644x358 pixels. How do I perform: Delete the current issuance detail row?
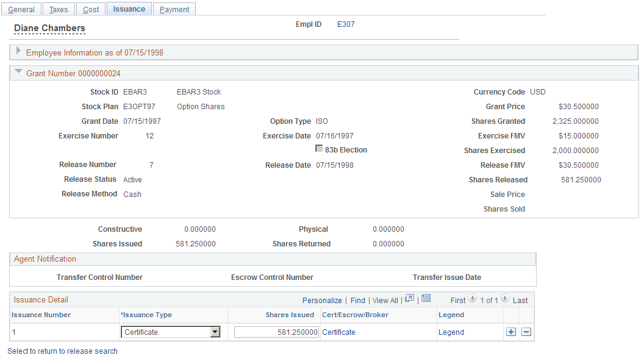[526, 332]
